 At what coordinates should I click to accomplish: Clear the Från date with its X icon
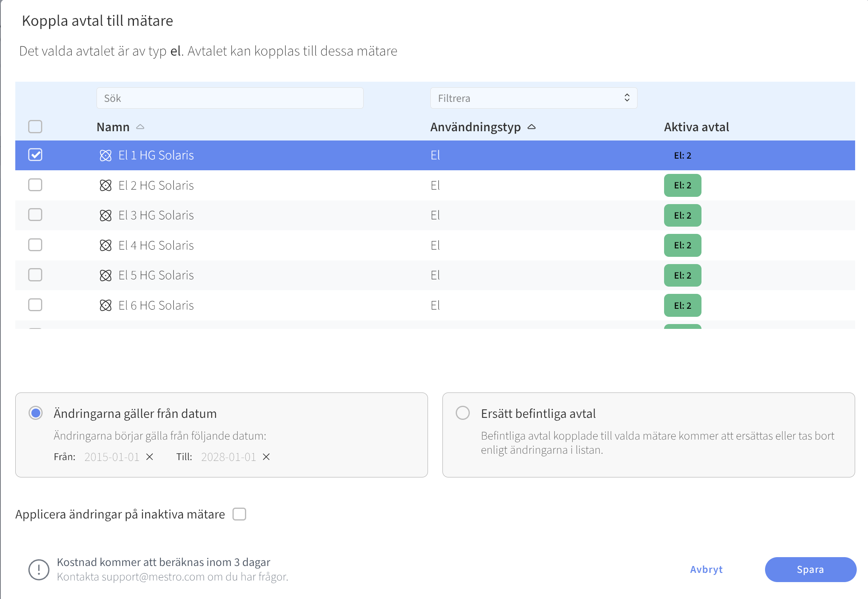point(150,457)
